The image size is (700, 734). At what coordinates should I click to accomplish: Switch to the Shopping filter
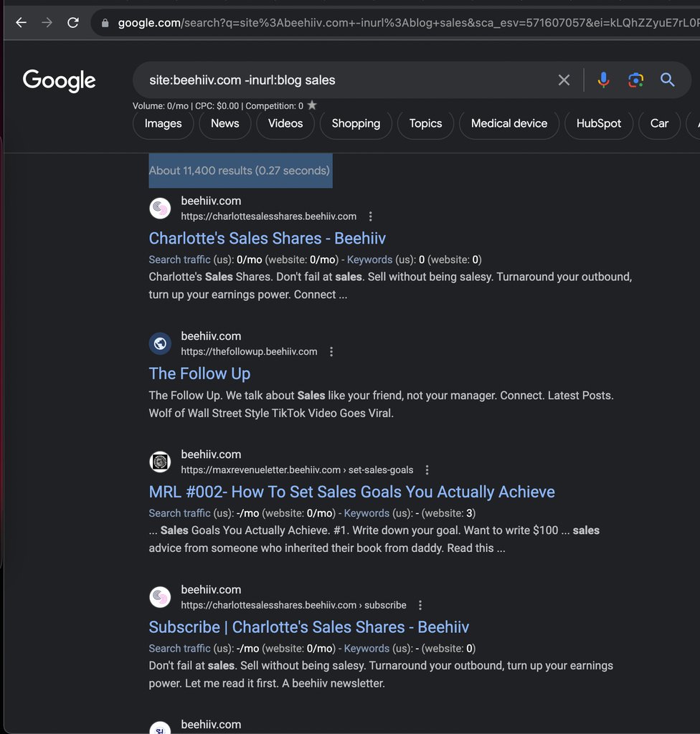(356, 123)
